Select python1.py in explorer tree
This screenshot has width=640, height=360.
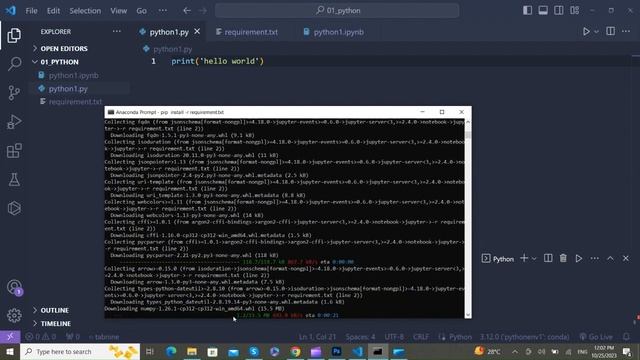[x=68, y=89]
